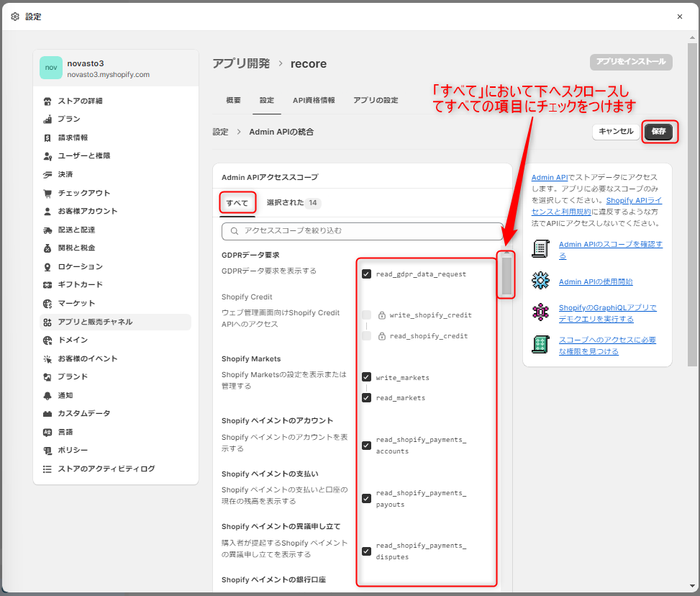This screenshot has width=700, height=596.
Task: Click the アプリと販売チャネル icon
Action: pos(47,322)
